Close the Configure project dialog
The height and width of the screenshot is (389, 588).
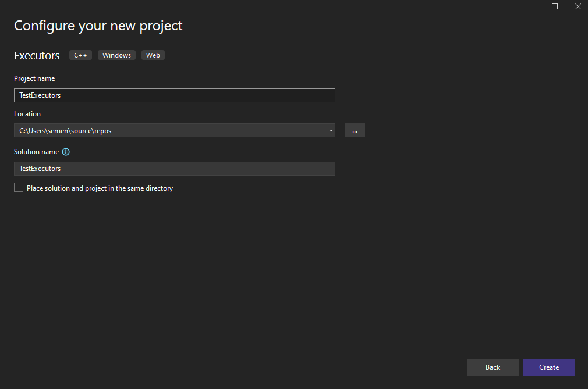tap(578, 6)
